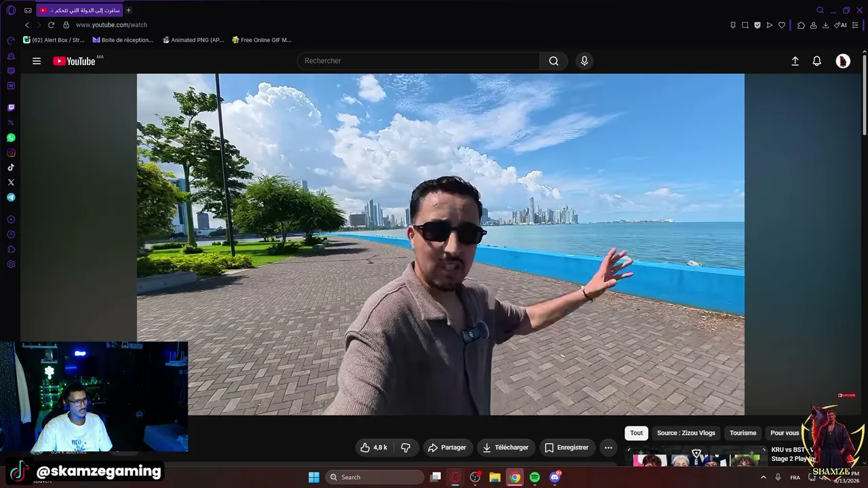Like the video with 4,8 k likes
This screenshot has height=488, width=868.
[374, 447]
